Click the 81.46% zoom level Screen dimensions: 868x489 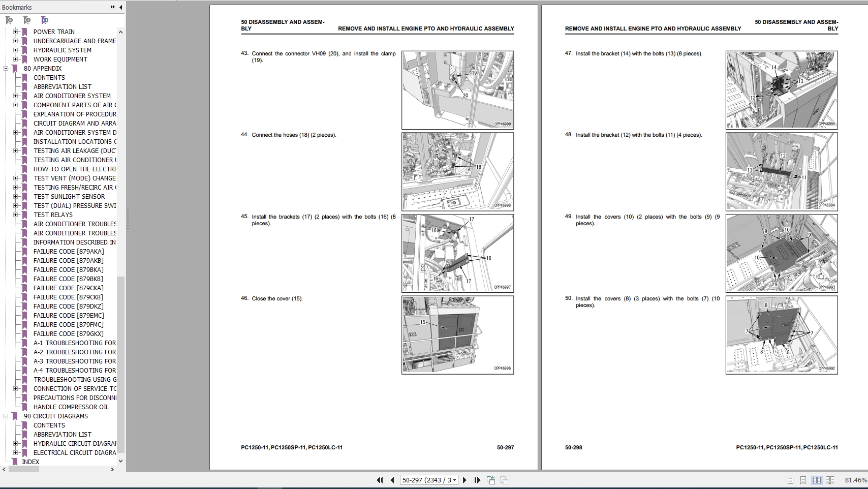click(856, 480)
